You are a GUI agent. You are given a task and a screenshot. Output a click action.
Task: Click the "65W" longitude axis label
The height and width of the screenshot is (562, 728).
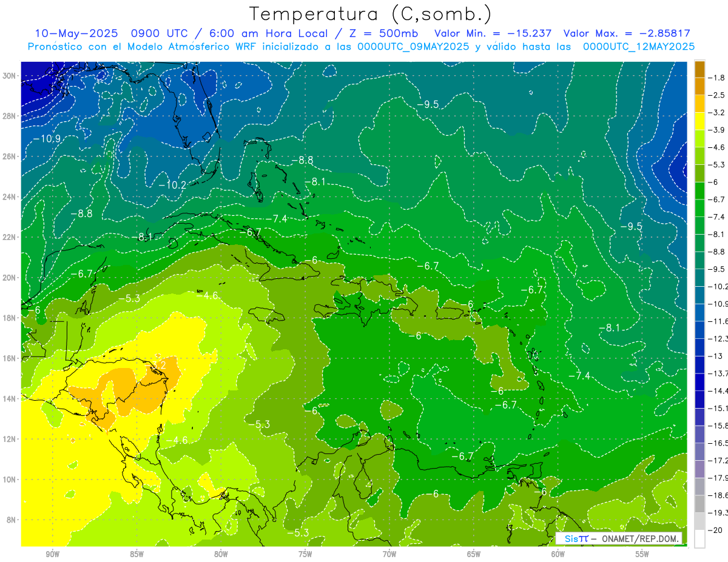(474, 555)
